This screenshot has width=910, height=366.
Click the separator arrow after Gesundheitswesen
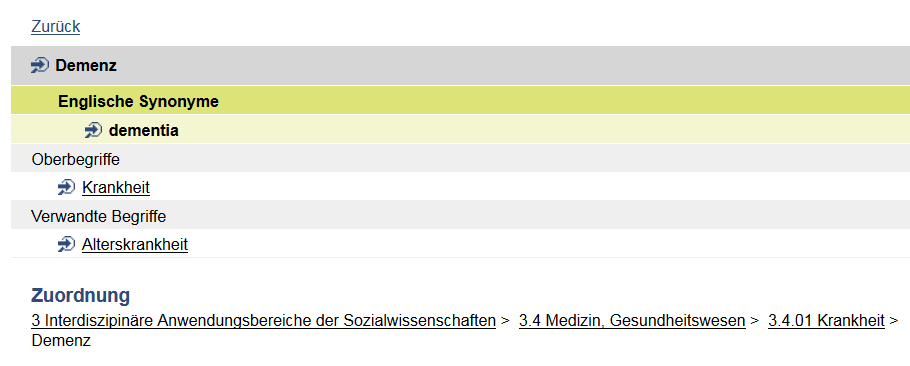tap(754, 320)
